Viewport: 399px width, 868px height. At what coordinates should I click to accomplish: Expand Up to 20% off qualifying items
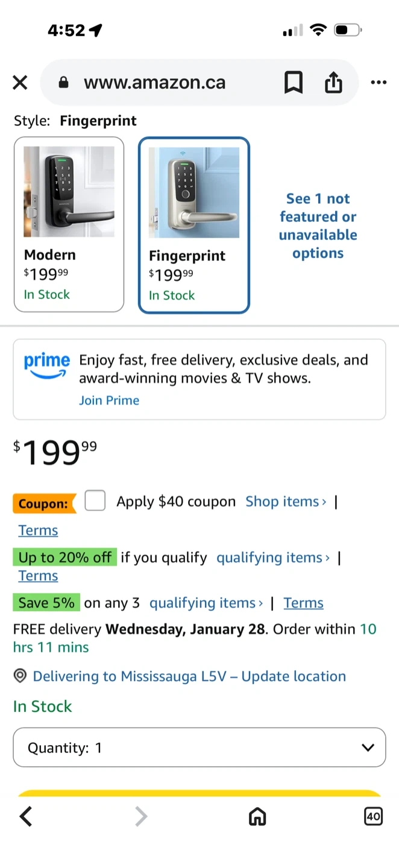coord(272,558)
